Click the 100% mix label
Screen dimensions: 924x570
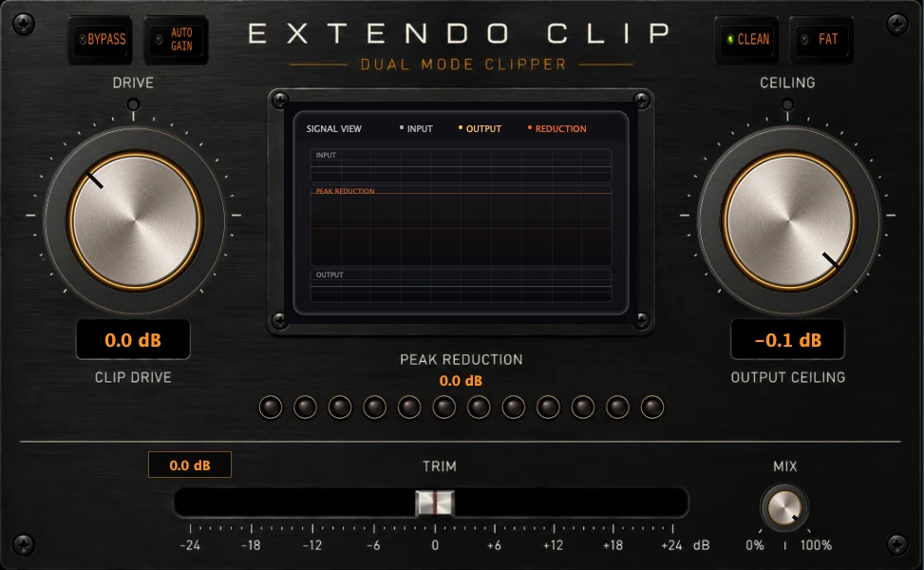(816, 545)
